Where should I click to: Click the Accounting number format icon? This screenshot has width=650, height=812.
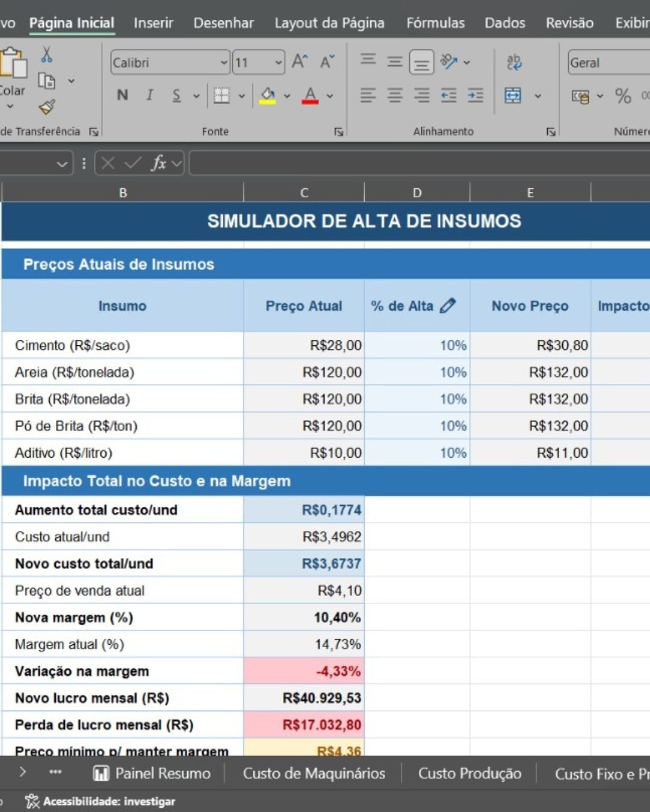pyautogui.click(x=580, y=96)
